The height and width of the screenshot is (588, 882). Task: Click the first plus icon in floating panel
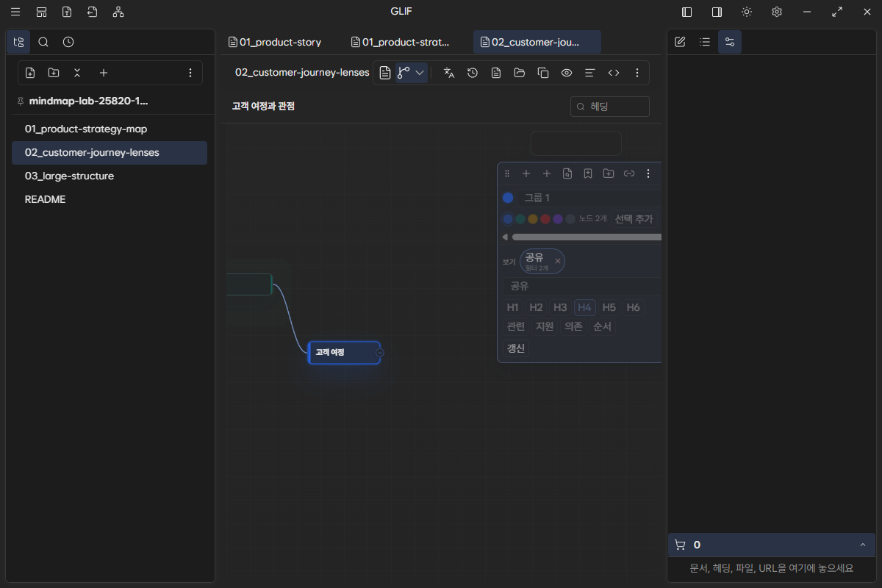point(526,173)
